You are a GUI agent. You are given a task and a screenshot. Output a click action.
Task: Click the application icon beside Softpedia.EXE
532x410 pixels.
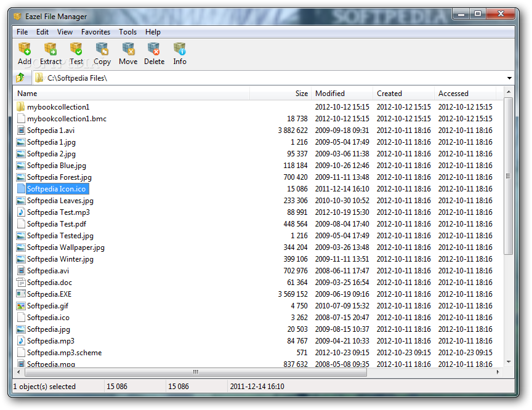21,294
